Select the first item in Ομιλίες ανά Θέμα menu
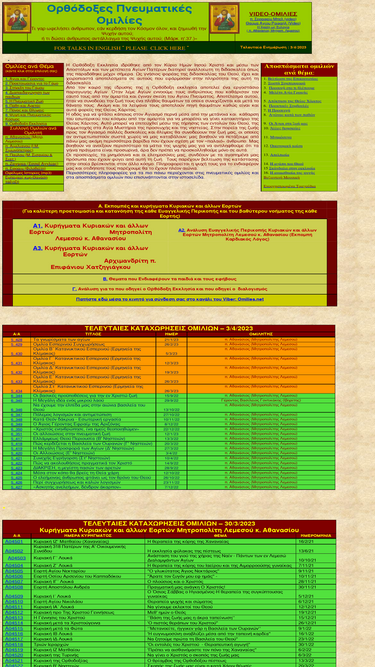 point(24,79)
